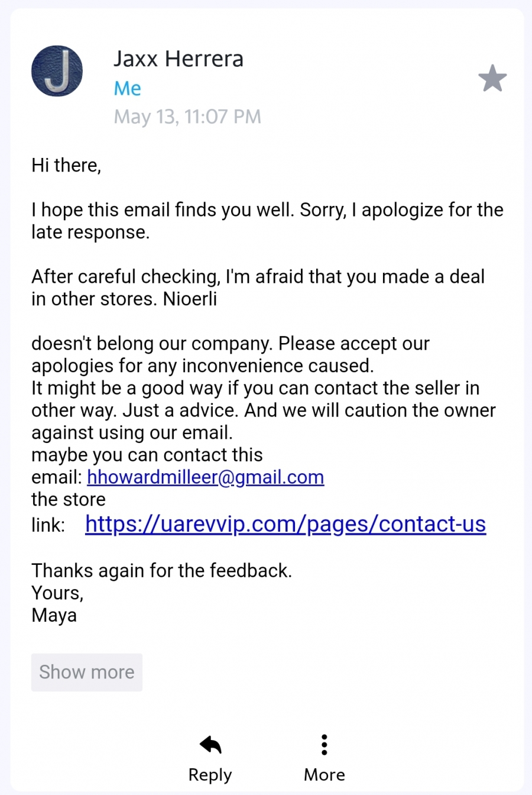Select the I hope this email paragraph
Screen dimensions: 532x795
tap(267, 221)
